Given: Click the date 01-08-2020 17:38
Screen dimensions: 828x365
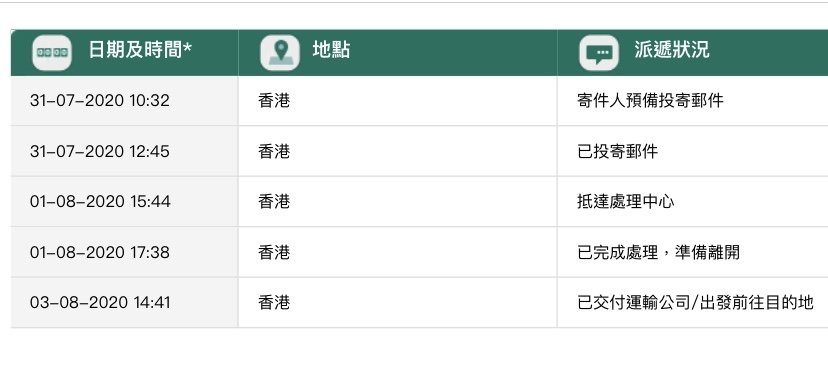Looking at the screenshot, I should point(100,252).
